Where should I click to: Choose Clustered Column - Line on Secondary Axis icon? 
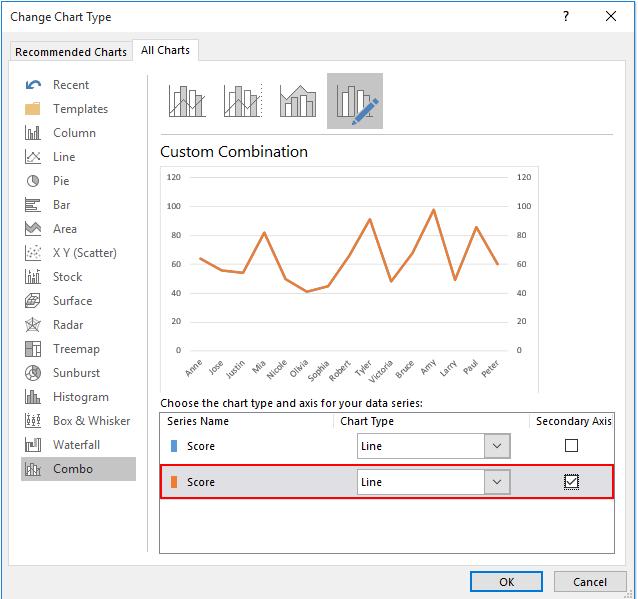click(243, 101)
